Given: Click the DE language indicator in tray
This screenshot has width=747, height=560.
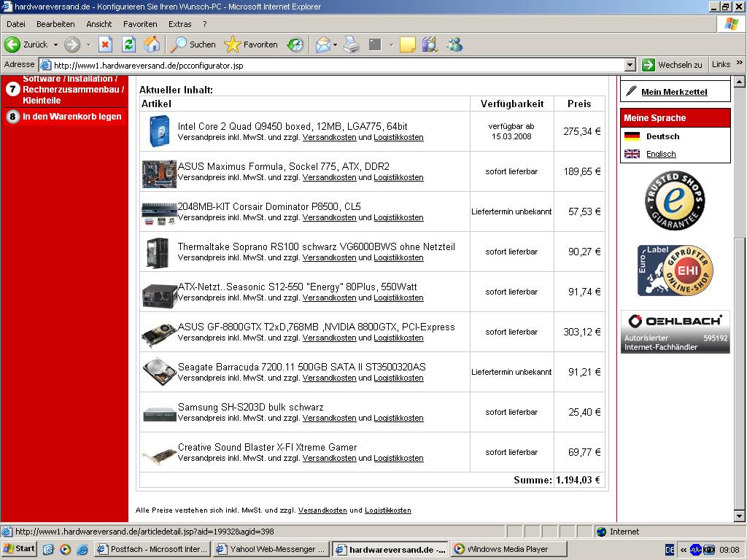Looking at the screenshot, I should (670, 550).
